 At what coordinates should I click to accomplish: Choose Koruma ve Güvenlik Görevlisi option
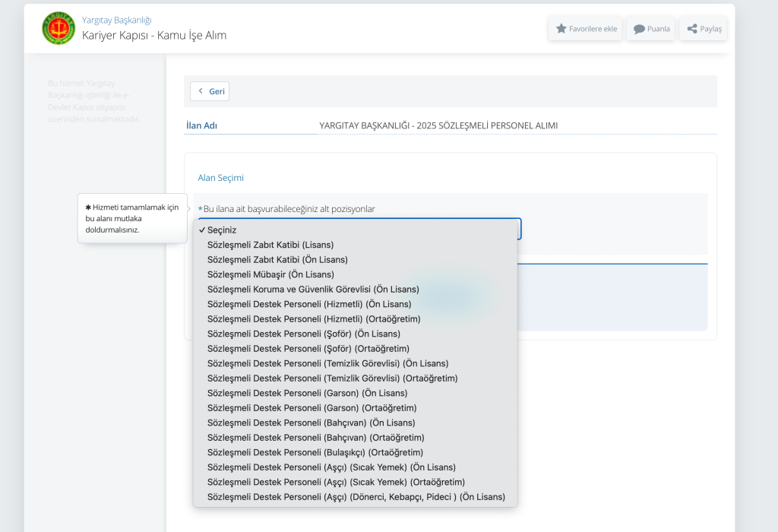click(x=313, y=289)
